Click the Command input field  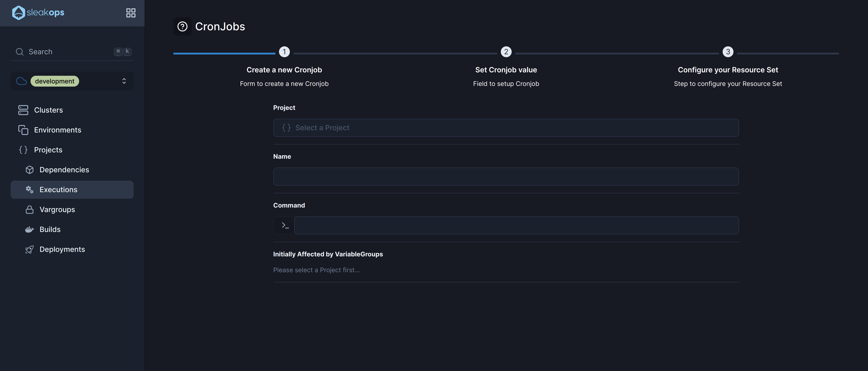point(517,225)
